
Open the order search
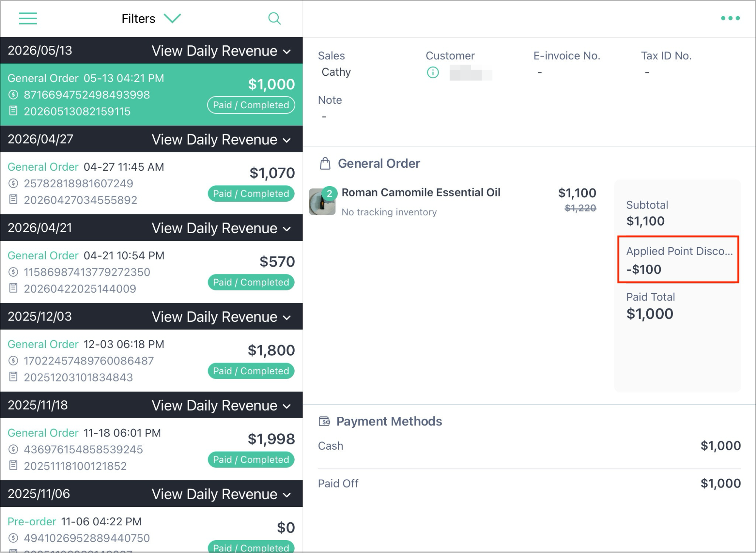(274, 18)
